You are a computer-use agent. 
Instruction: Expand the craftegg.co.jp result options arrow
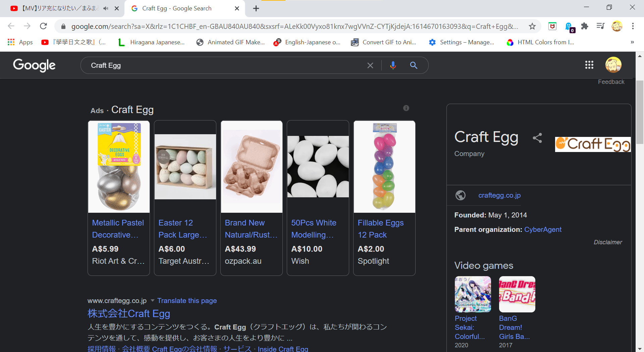point(153,300)
